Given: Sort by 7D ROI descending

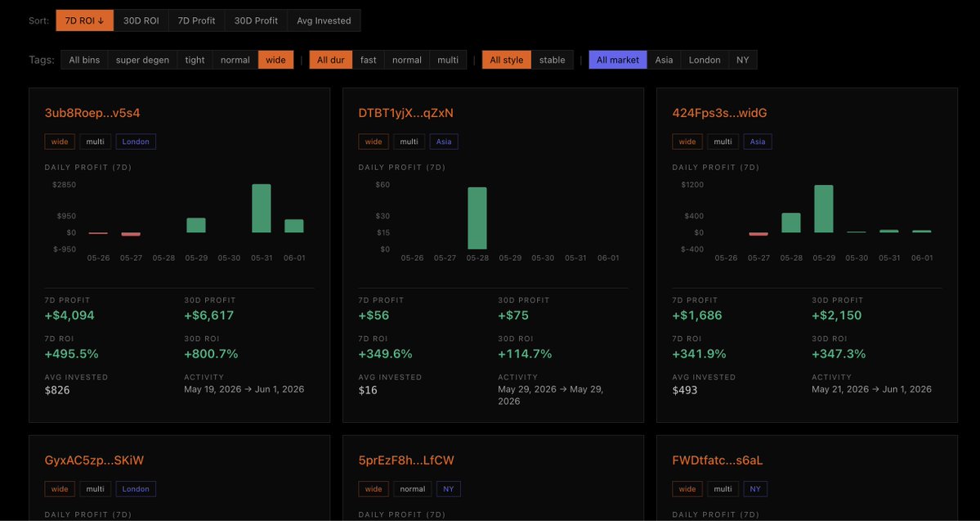Looking at the screenshot, I should click(84, 20).
